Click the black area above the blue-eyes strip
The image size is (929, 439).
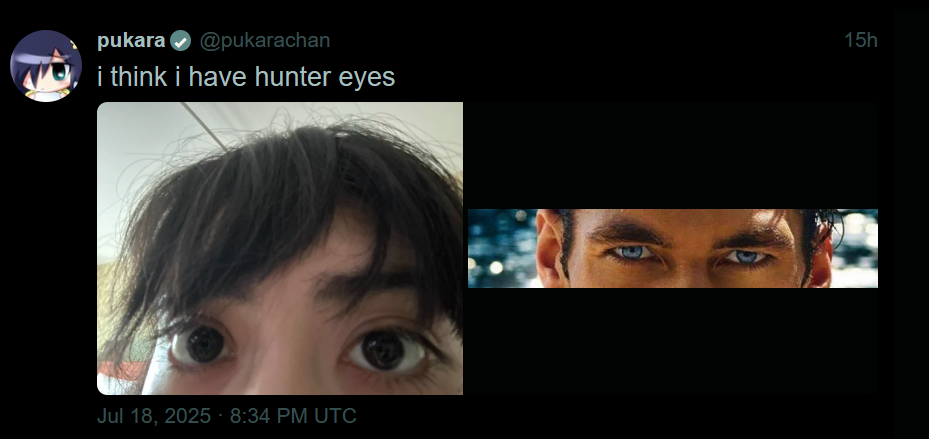tap(672, 156)
